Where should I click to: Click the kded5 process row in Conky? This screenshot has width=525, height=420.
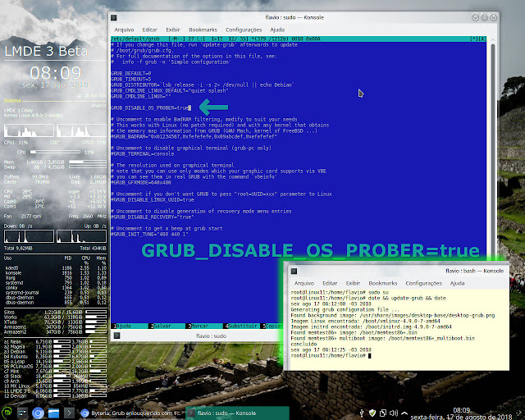pyautogui.click(x=56, y=268)
